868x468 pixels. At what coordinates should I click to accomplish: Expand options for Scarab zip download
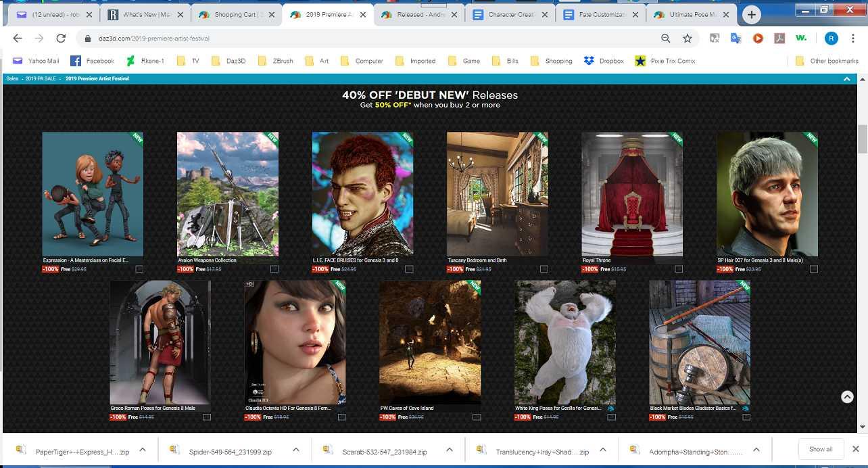click(450, 450)
